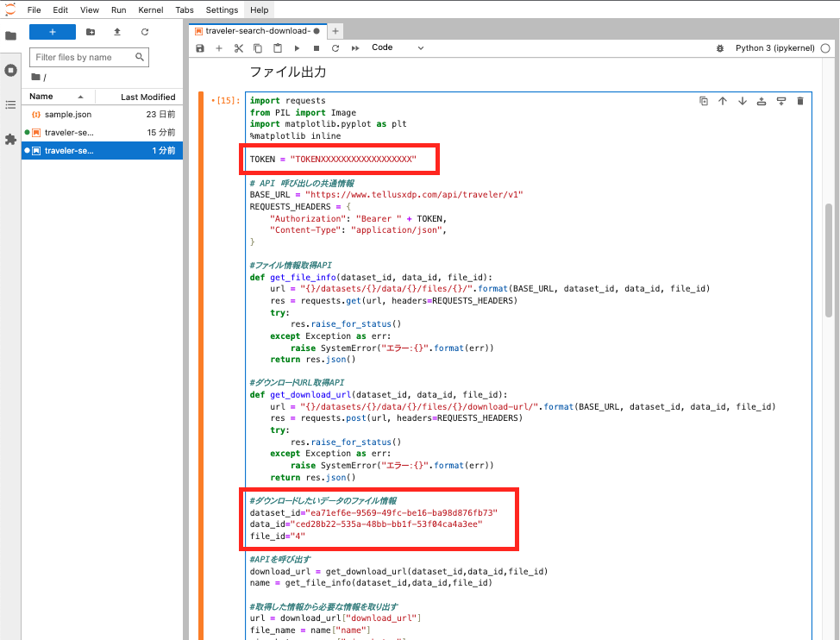
Task: Open the File Browser sidebar tab
Action: [x=10, y=36]
